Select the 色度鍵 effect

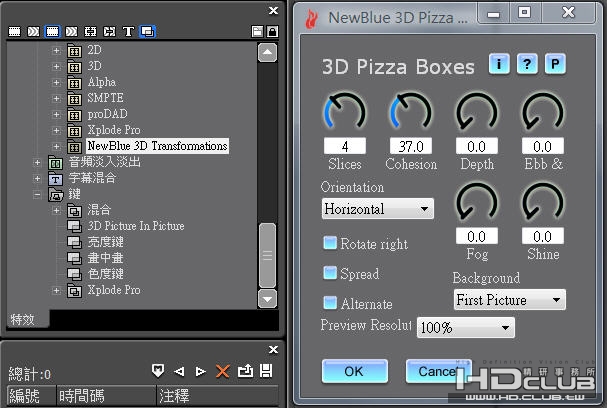click(x=105, y=274)
